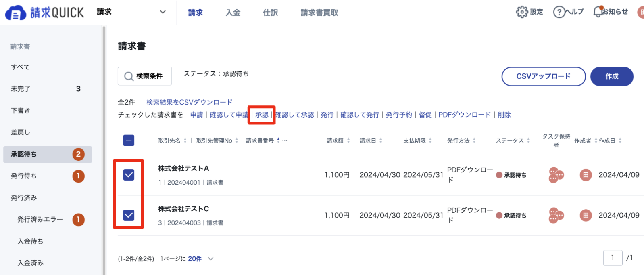Switch to the 仕訳 top tab
Image resolution: width=644 pixels, height=275 pixels.
click(271, 13)
